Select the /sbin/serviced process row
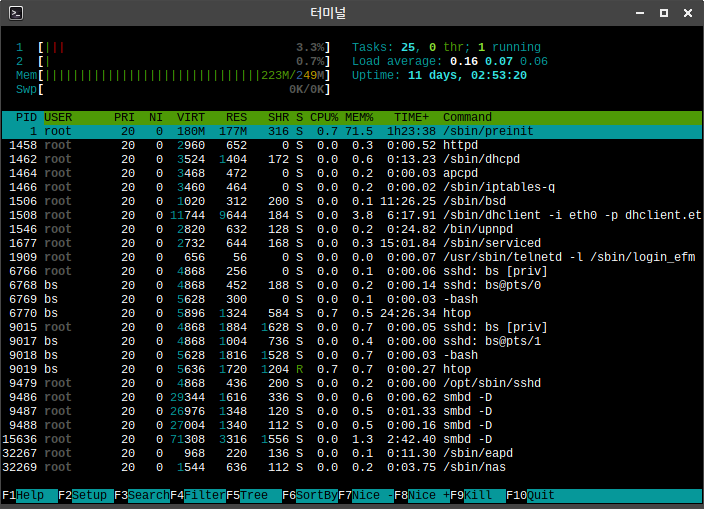This screenshot has height=509, width=704. click(x=352, y=243)
